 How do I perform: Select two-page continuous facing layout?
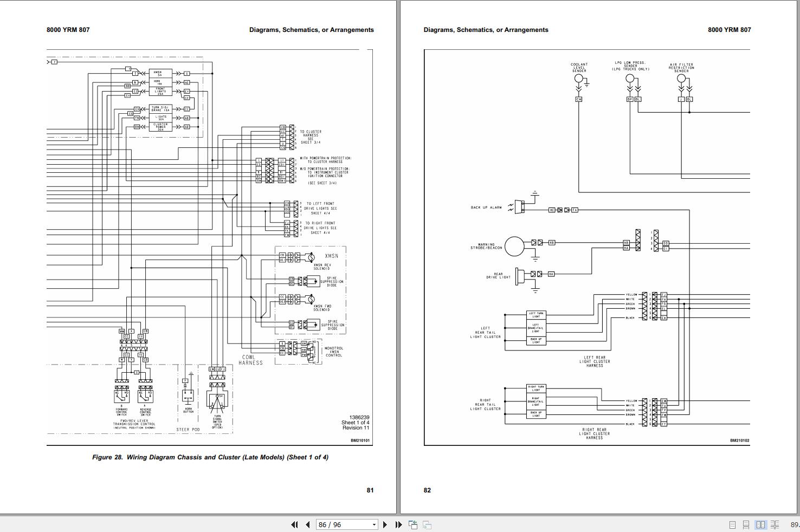point(775,524)
